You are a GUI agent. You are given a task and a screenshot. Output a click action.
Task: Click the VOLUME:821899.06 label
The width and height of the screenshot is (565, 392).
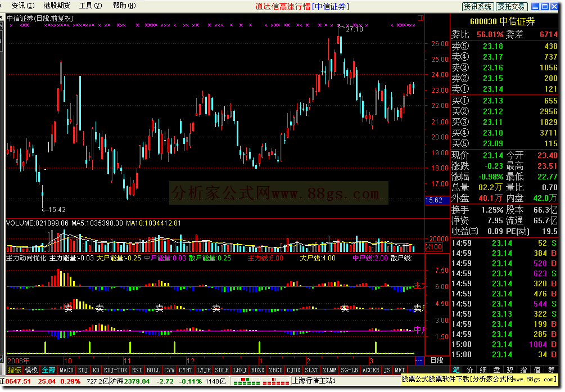[38, 223]
